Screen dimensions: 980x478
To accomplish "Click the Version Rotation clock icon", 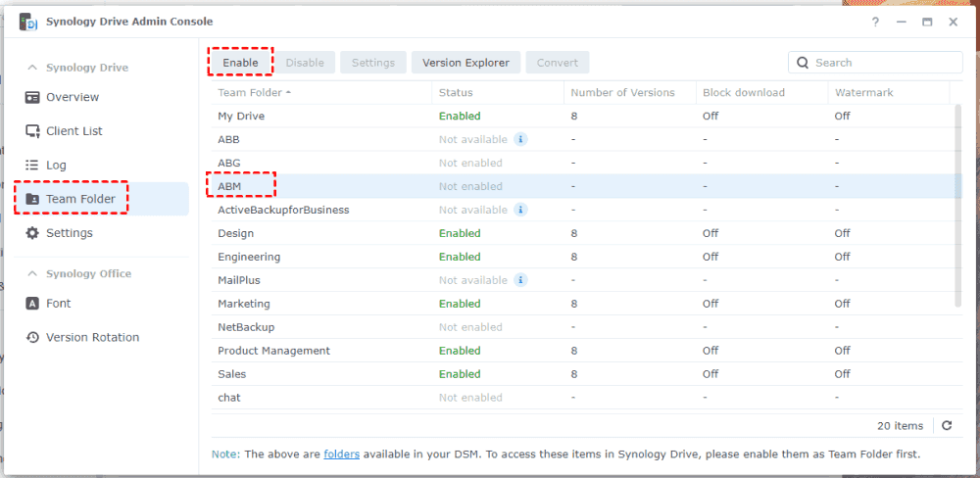I will coord(32,337).
